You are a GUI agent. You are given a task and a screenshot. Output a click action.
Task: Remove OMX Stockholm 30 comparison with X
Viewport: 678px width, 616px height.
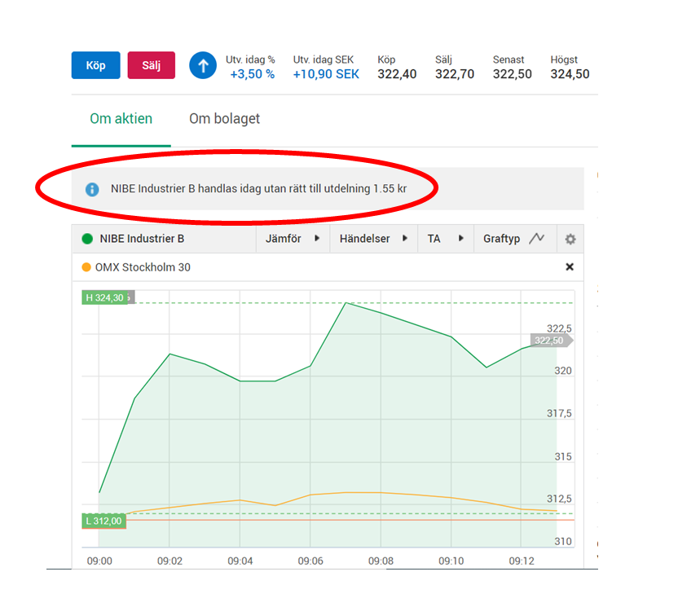tap(570, 267)
